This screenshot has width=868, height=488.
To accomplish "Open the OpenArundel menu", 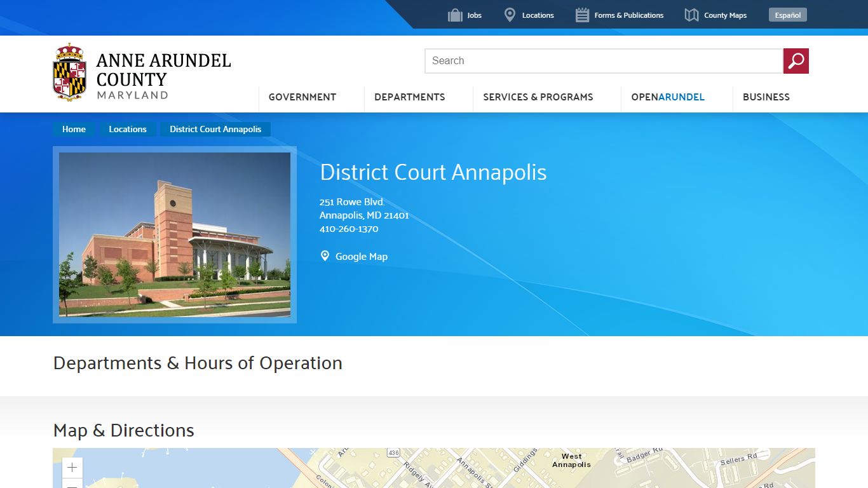I will click(x=668, y=97).
